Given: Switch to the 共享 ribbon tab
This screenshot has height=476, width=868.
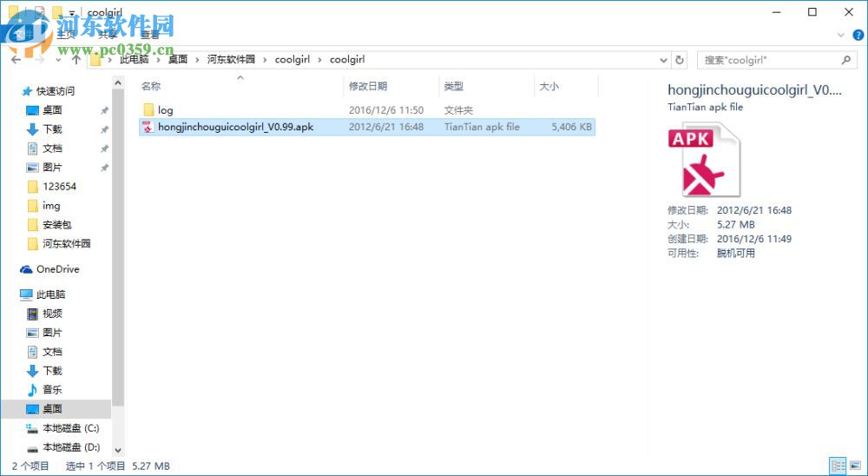Looking at the screenshot, I should click(x=108, y=35).
